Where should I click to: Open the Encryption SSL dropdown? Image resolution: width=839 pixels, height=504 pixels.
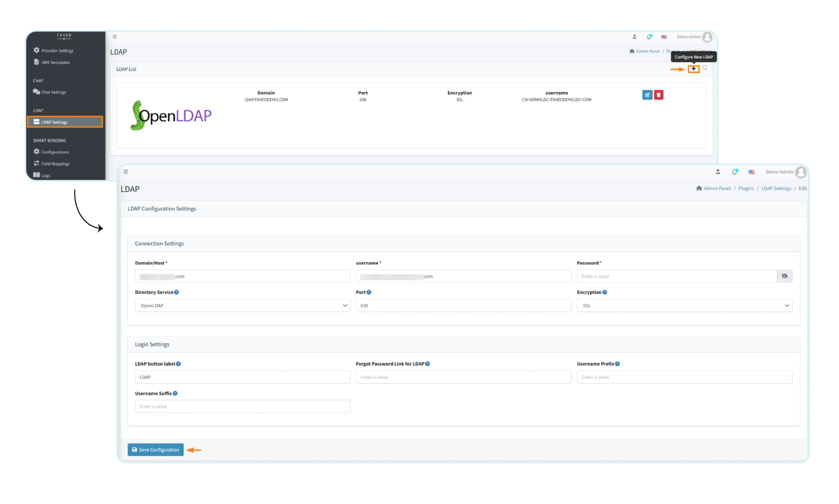tap(685, 305)
